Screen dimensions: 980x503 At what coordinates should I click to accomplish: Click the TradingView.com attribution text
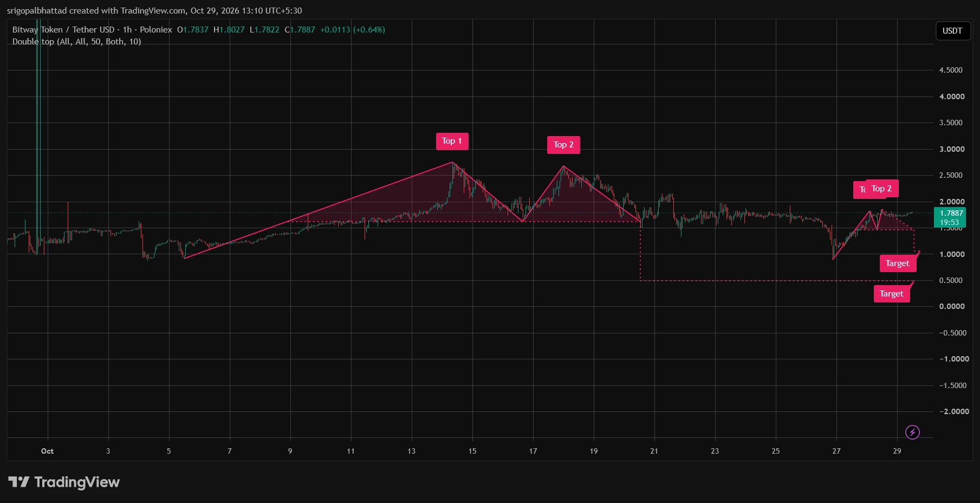pos(153,11)
